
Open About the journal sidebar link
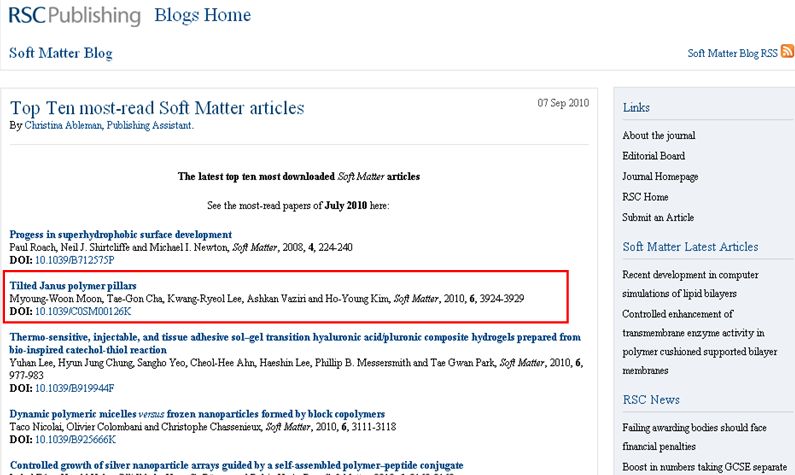659,135
